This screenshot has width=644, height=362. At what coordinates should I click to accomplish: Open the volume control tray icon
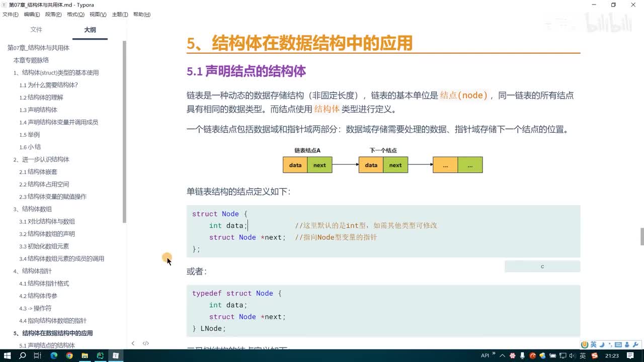572,355
